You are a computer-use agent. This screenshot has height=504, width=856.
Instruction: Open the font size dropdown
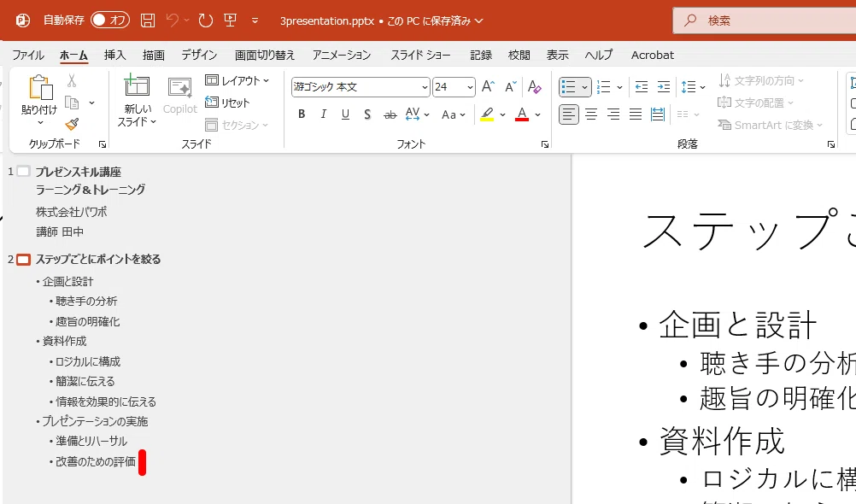[470, 87]
